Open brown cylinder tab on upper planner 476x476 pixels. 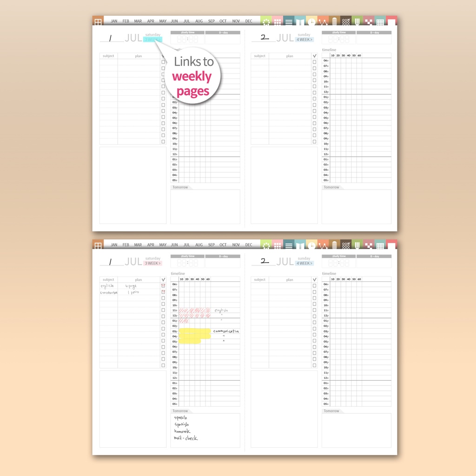[x=334, y=21]
